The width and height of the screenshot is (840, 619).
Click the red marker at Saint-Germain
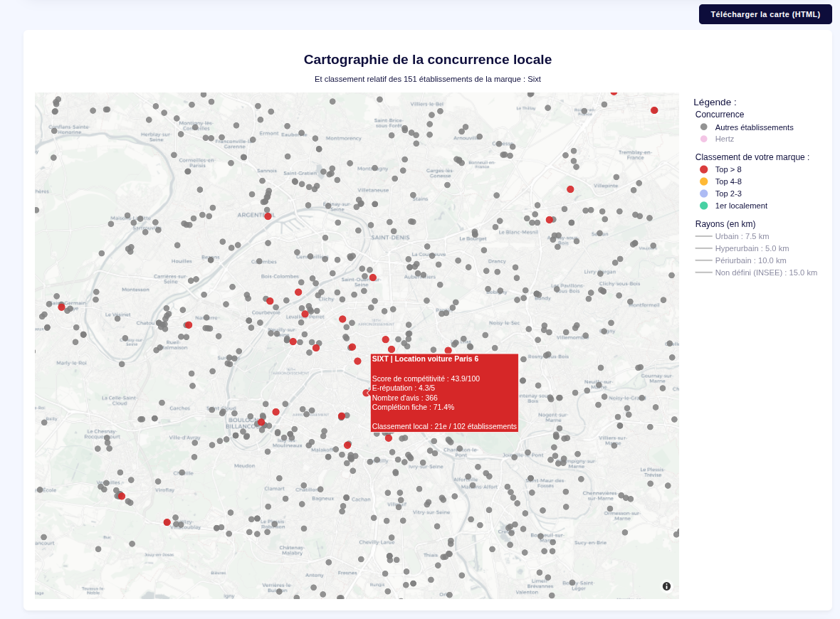pos(62,307)
